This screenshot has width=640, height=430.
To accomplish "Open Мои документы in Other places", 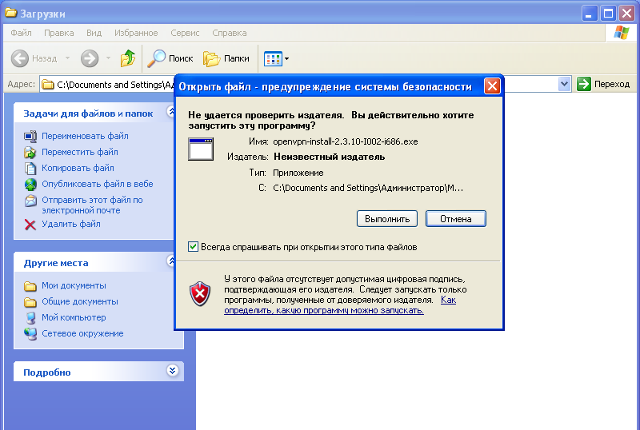I will pyautogui.click(x=74, y=286).
